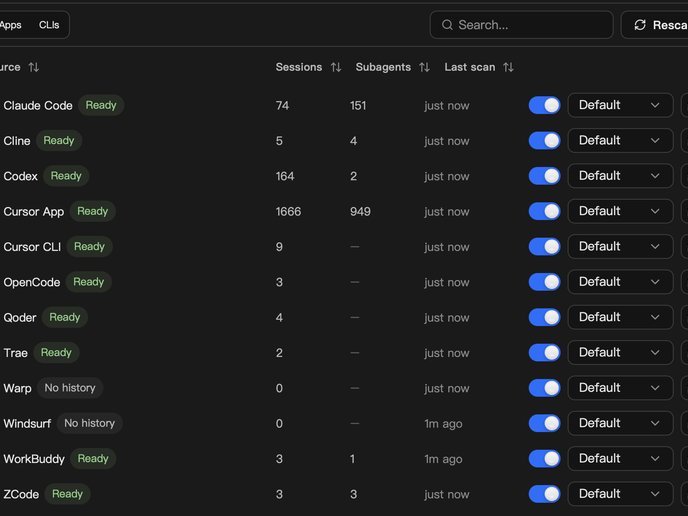Expand the Qoder Default dropdown

[620, 317]
